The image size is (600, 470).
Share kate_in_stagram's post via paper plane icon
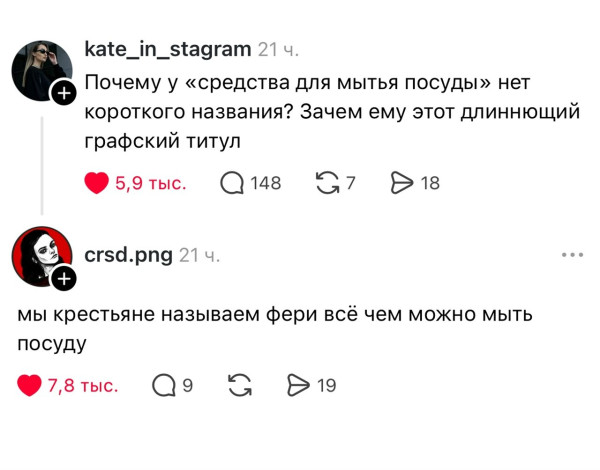pyautogui.click(x=402, y=183)
